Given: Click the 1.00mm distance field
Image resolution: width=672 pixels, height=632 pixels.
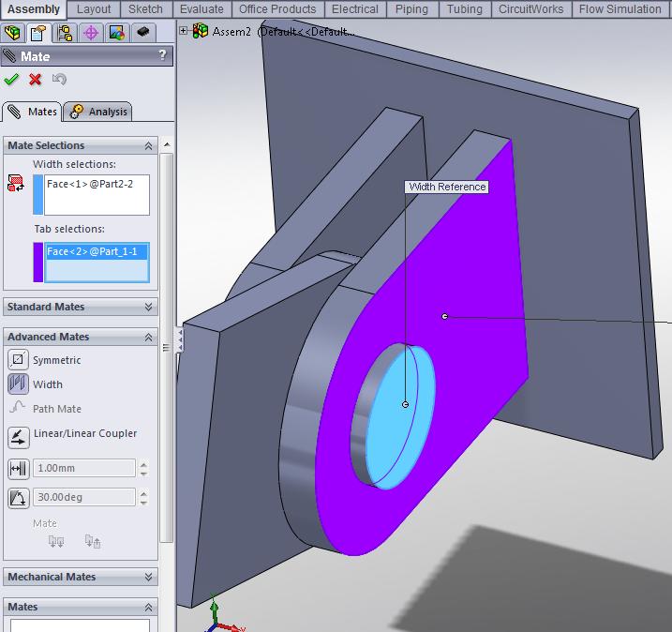Looking at the screenshot, I should pyautogui.click(x=84, y=468).
